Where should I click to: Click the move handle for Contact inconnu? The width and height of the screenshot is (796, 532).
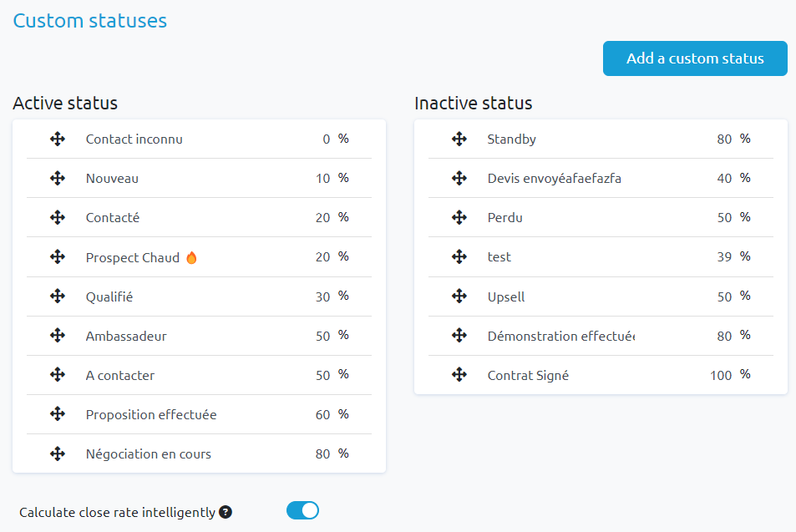coord(58,139)
